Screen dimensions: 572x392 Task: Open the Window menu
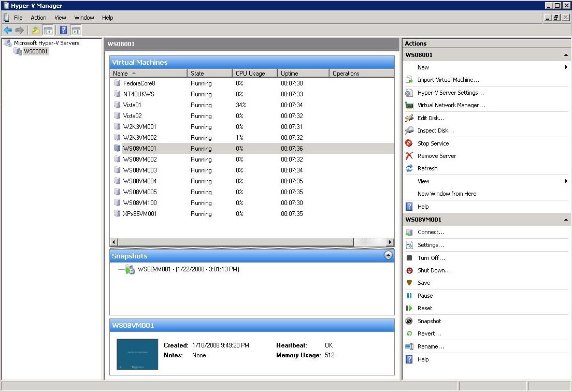pyautogui.click(x=84, y=18)
